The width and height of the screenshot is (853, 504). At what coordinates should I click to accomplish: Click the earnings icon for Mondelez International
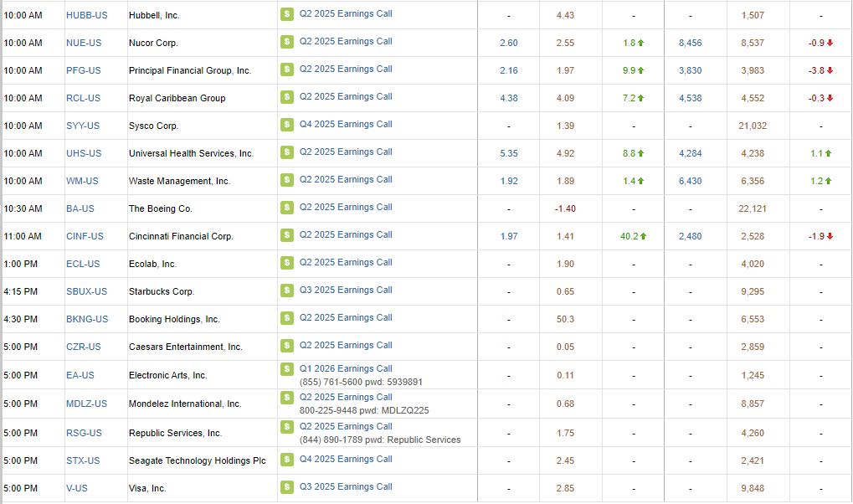pyautogui.click(x=286, y=398)
